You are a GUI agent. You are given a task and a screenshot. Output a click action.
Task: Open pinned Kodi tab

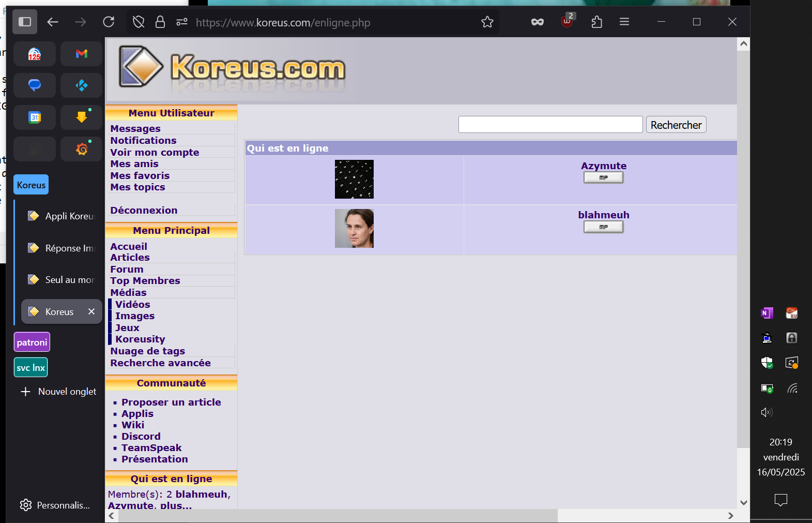coord(82,85)
